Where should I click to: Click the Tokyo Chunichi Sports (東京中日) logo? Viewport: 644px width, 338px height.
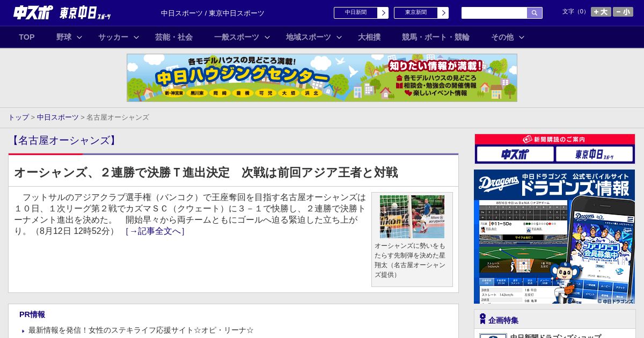(x=85, y=12)
